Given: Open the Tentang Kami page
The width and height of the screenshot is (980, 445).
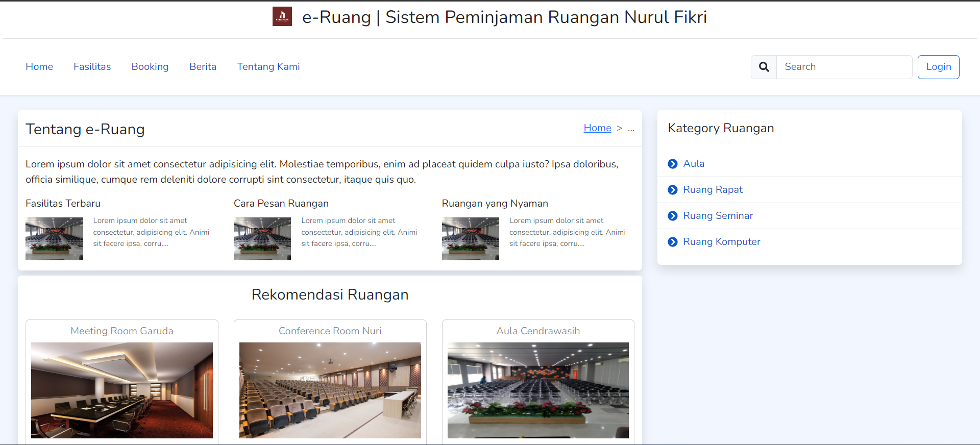Looking at the screenshot, I should 268,67.
